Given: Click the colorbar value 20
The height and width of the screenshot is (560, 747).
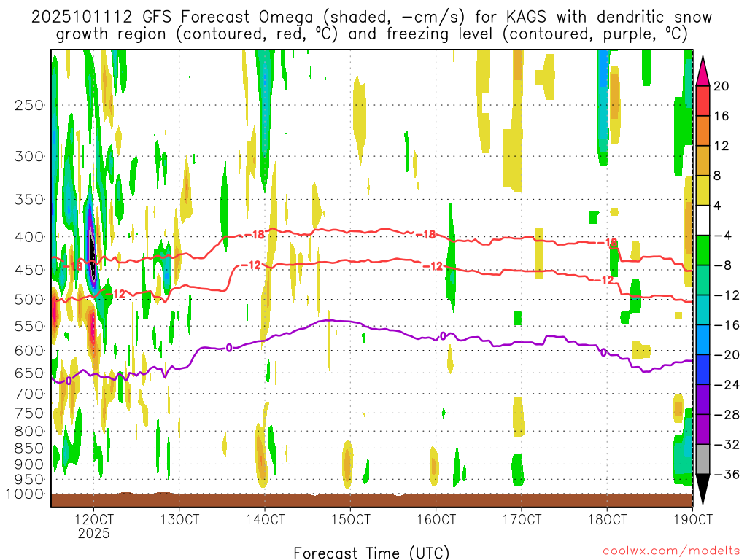Looking at the screenshot, I should (721, 86).
